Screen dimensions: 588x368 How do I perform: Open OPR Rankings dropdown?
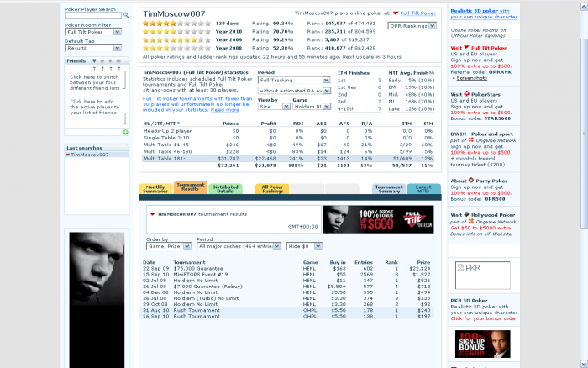[412, 26]
